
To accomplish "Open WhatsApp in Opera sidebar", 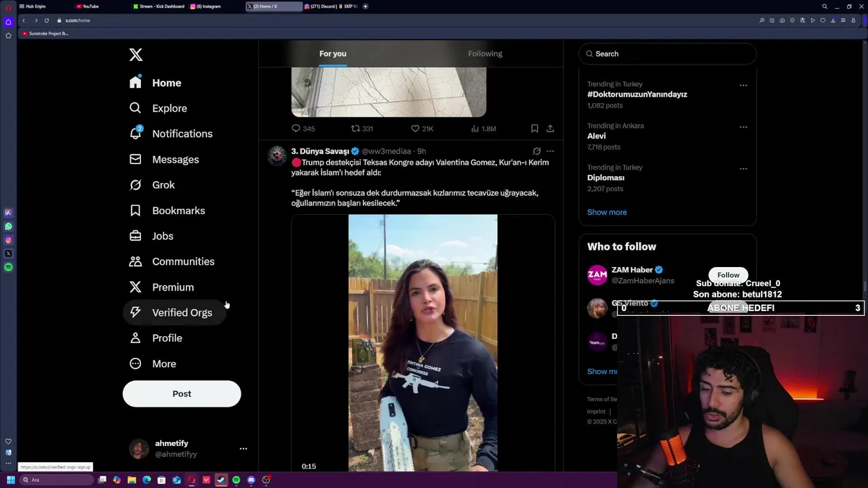I will 8,226.
